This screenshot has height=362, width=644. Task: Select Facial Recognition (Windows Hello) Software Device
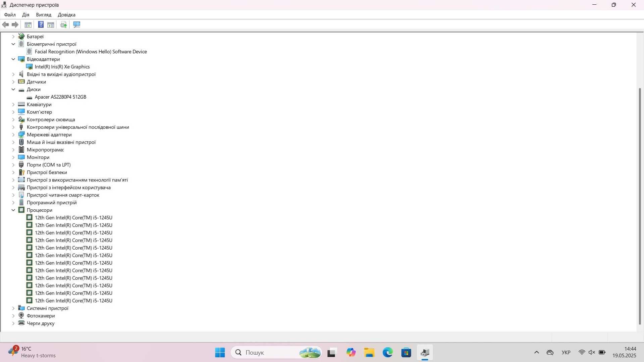91,52
